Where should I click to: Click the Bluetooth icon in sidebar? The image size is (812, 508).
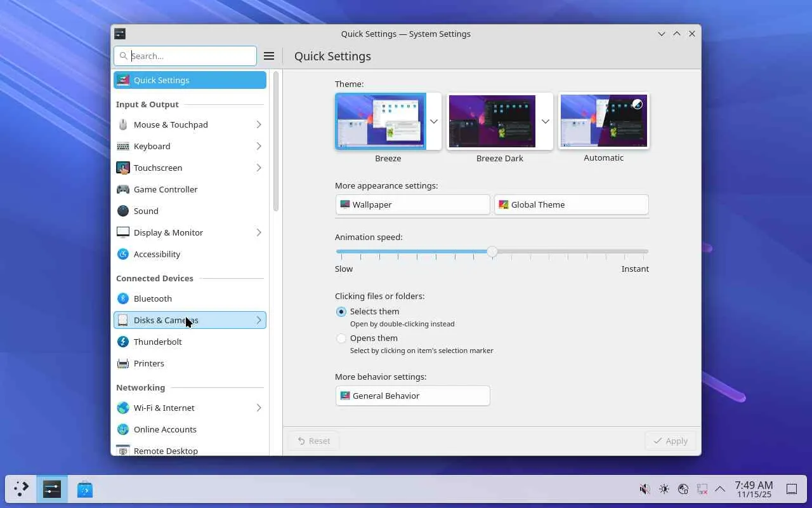tap(123, 298)
